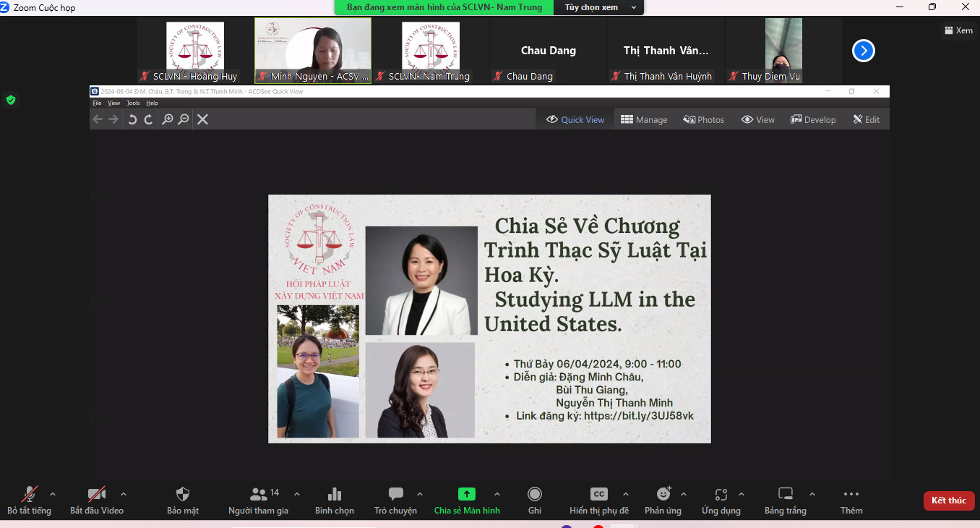Click the blue next participants arrow
The width and height of the screenshot is (980, 528).
863,51
